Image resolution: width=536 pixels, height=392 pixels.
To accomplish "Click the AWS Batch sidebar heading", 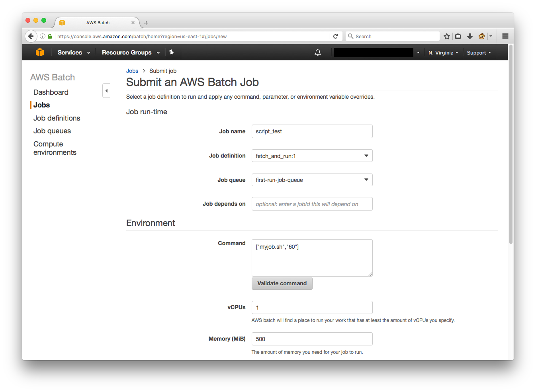I will coord(53,77).
